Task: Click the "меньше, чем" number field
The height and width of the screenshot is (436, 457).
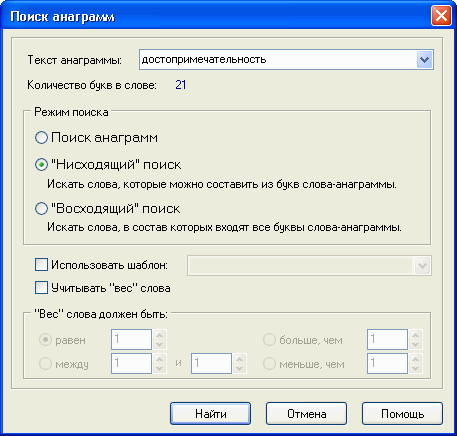Action: (x=387, y=363)
